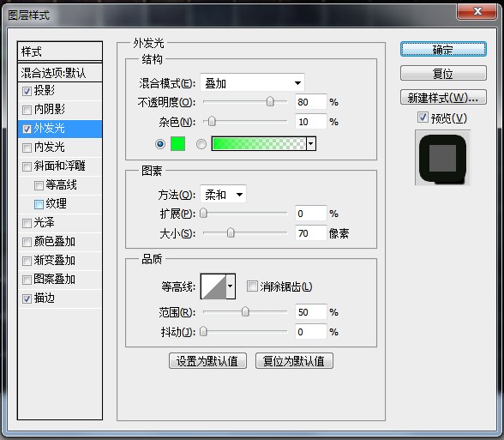The height and width of the screenshot is (440, 504).
Task: Open the gradient picker dropdown arrow
Action: [311, 144]
